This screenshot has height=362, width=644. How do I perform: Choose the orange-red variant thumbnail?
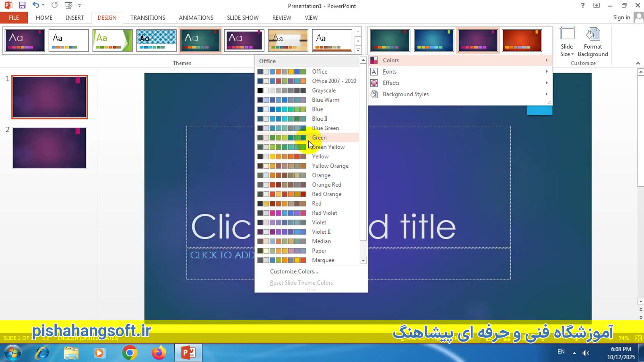(522, 40)
